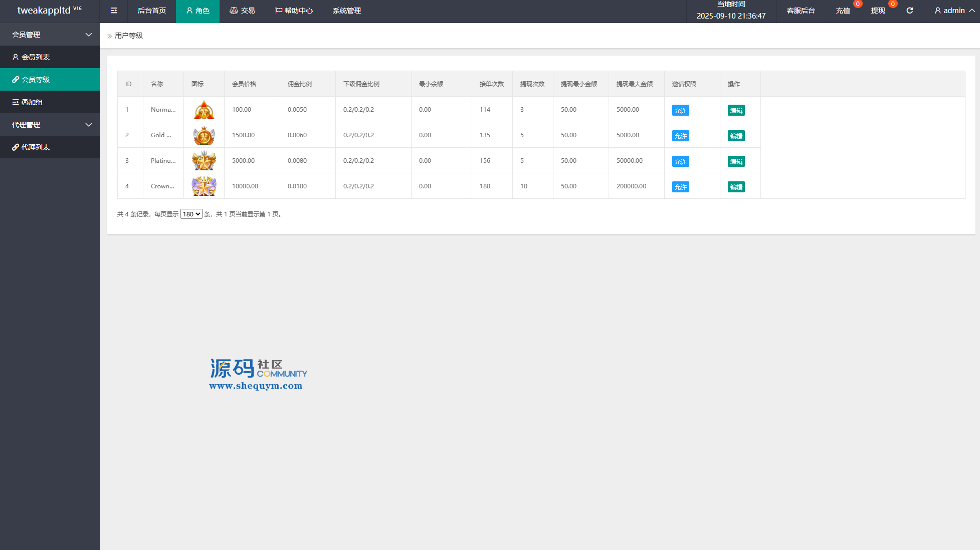This screenshot has width=980, height=550.
Task: Click 编辑 button for Gold level
Action: pos(736,136)
